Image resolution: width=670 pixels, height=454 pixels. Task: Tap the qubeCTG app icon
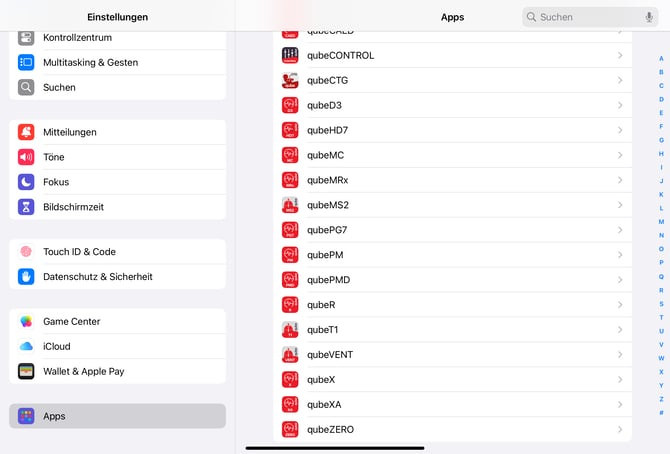pos(290,80)
